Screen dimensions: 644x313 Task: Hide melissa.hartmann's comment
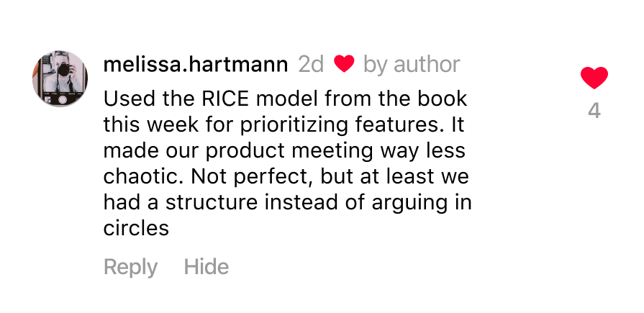tap(206, 267)
